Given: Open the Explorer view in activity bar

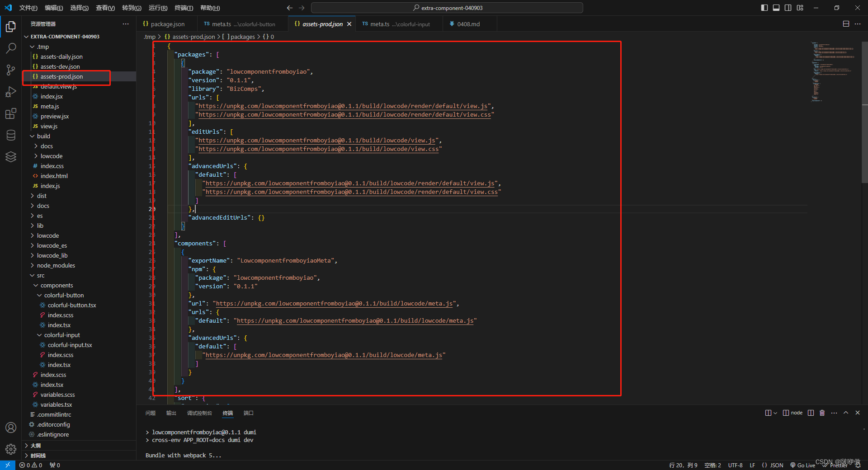Looking at the screenshot, I should tap(11, 27).
